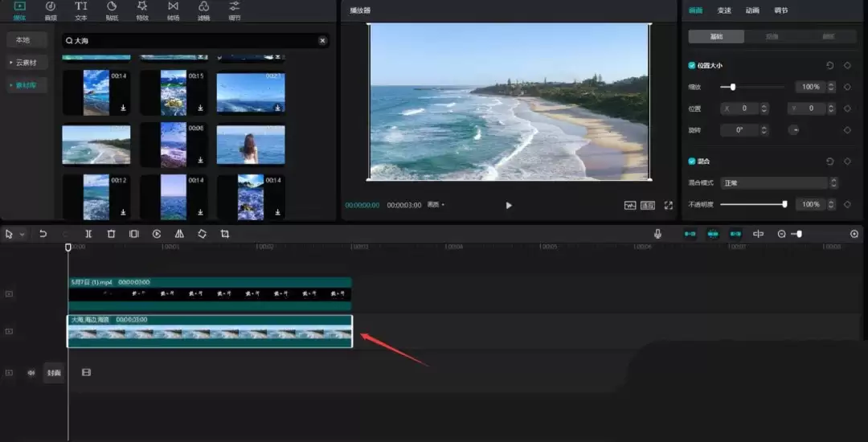The height and width of the screenshot is (442, 868).
Task: Play the video in the player
Action: [508, 206]
